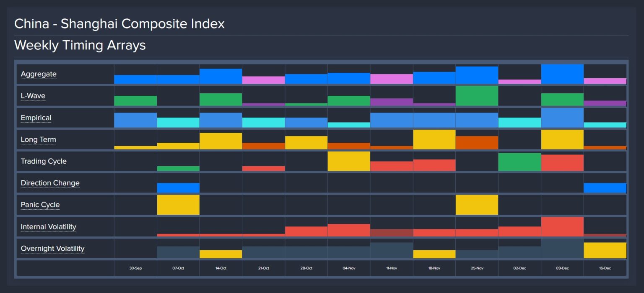Click Direction Change blue bar for 16-Dec
This screenshot has width=644, height=293.
click(x=605, y=188)
